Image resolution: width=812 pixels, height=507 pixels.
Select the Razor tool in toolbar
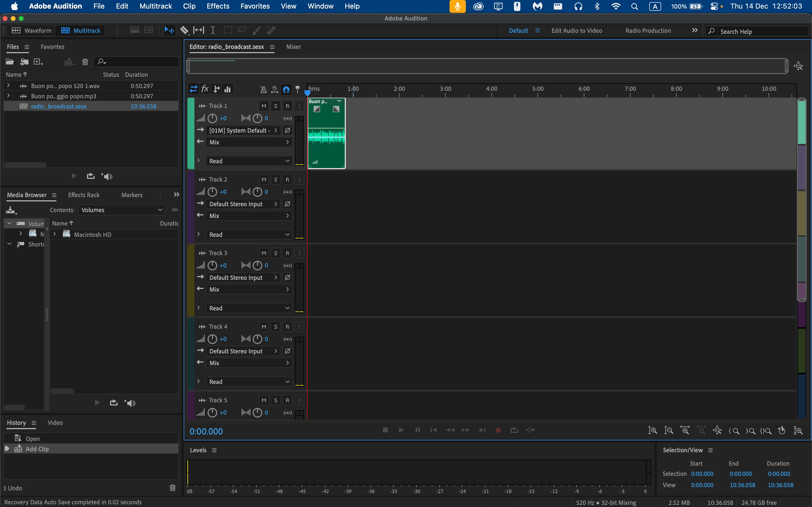click(184, 31)
